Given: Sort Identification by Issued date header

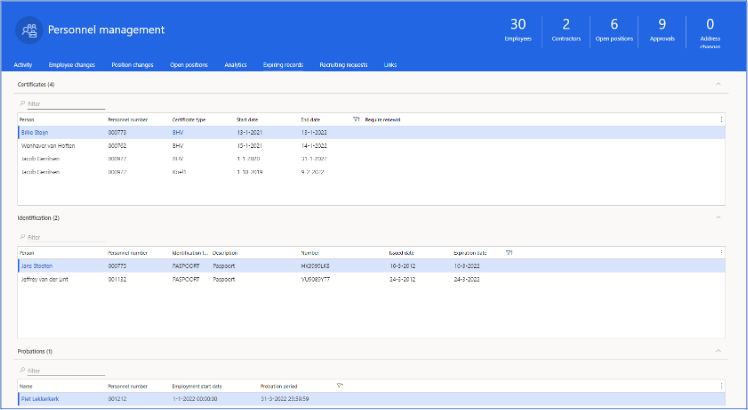Looking at the screenshot, I should (x=401, y=253).
